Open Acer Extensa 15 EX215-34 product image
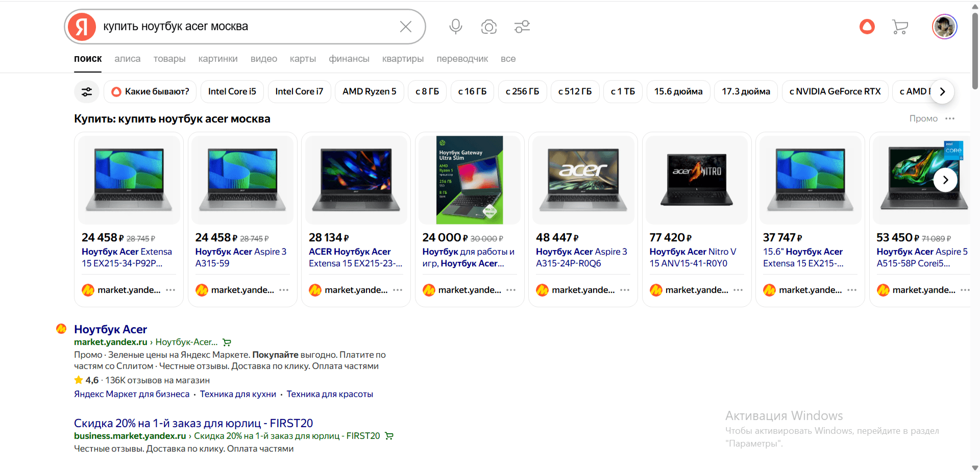Viewport: 980px width, 472px height. 129,180
